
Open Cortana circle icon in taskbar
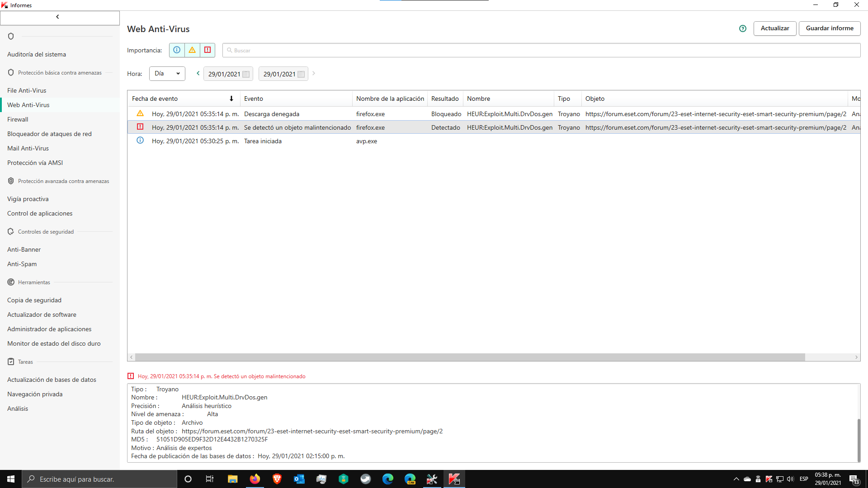click(x=188, y=479)
